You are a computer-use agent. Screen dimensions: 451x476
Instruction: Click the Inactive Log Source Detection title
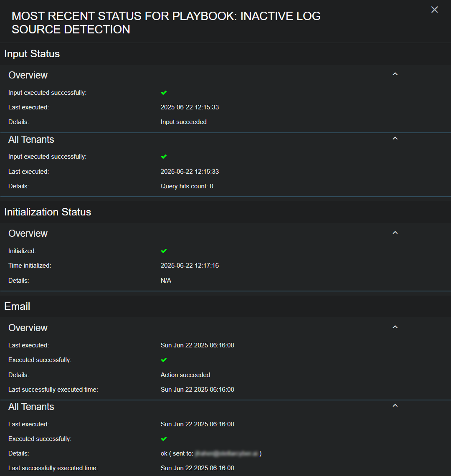click(x=166, y=23)
